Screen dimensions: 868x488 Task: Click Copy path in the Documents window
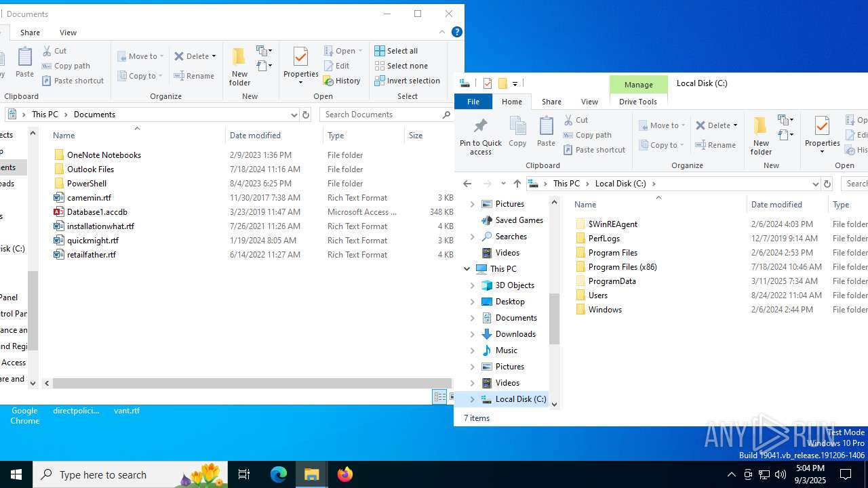click(x=66, y=66)
